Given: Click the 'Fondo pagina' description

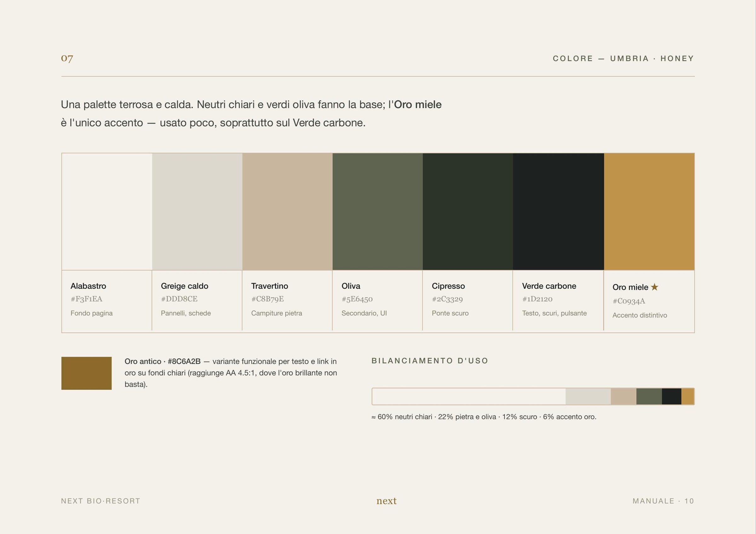Looking at the screenshot, I should 92,313.
